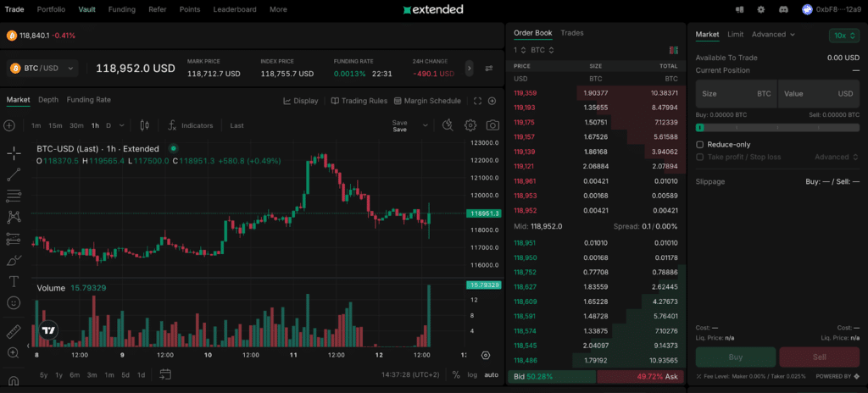Viewport: 868px width, 393px height.
Task: Enter fullscreen chart mode
Action: pyautogui.click(x=478, y=101)
